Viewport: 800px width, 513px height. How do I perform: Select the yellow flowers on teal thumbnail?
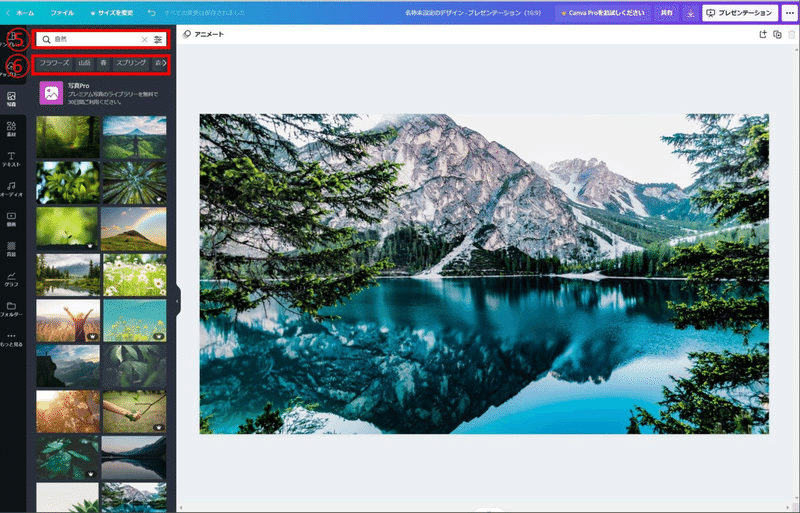tap(135, 321)
